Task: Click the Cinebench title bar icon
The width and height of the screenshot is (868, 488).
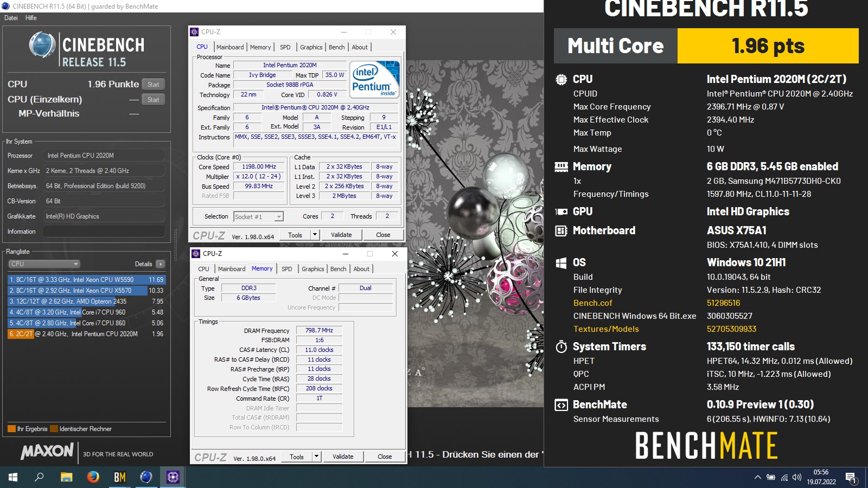Action: (5, 6)
